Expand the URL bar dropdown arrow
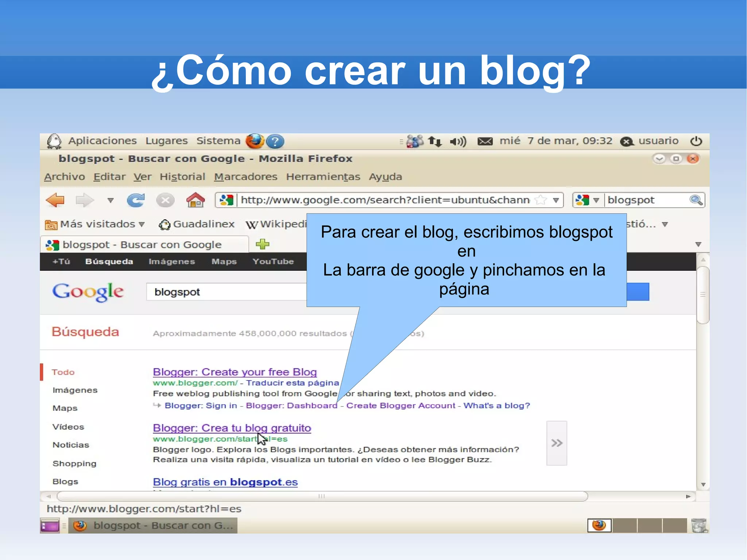This screenshot has height=560, width=747. click(x=556, y=200)
